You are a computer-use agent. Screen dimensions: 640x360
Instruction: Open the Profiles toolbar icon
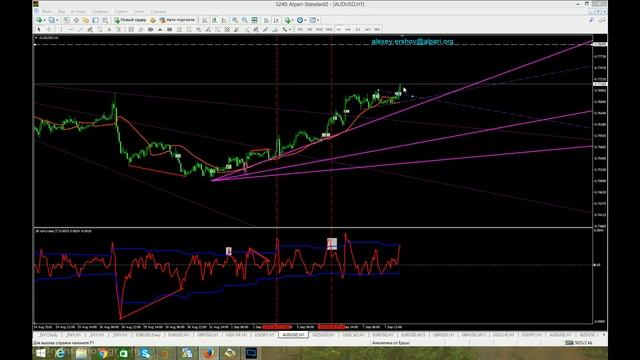coord(51,20)
